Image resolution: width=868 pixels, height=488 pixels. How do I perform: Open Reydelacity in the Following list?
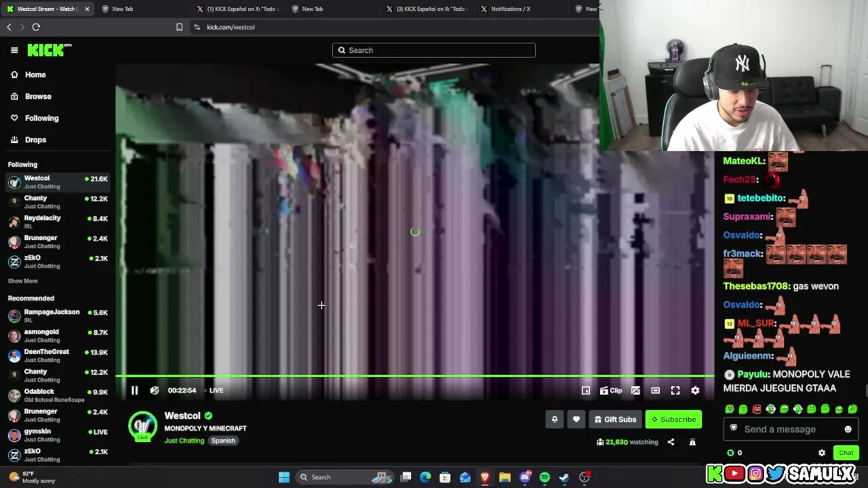[x=58, y=222]
